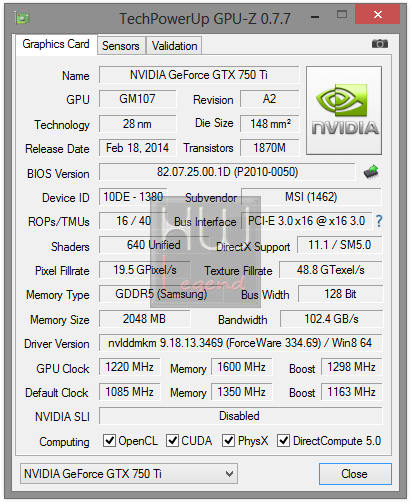Image resolution: width=412 pixels, height=504 pixels.
Task: Click the Bandwidth field 102.4 GB/s
Action: point(331,319)
